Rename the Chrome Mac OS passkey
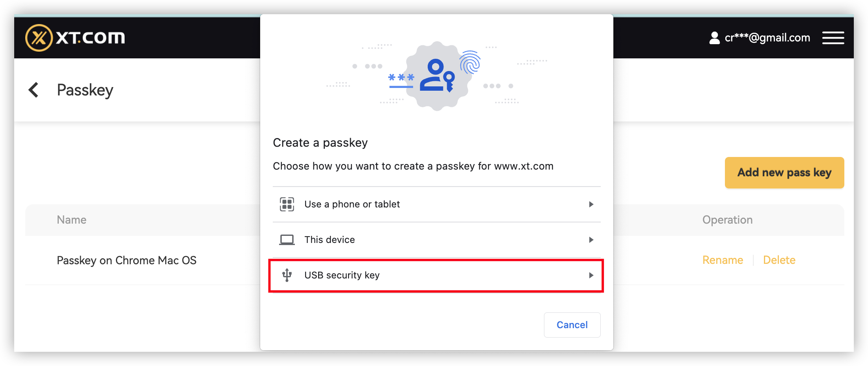This screenshot has height=366, width=868. tap(723, 260)
